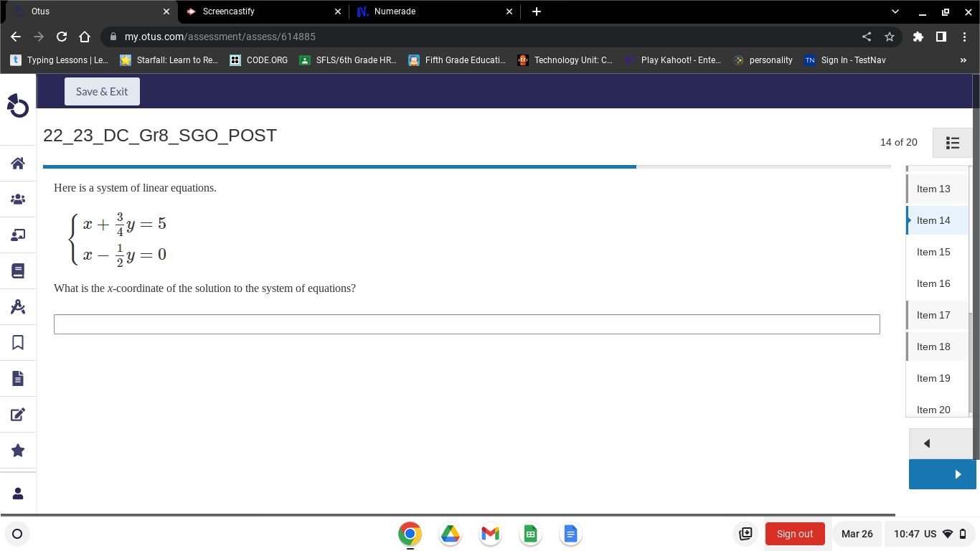This screenshot has width=980, height=551.
Task: Select Item 19 in the item list
Action: point(937,378)
